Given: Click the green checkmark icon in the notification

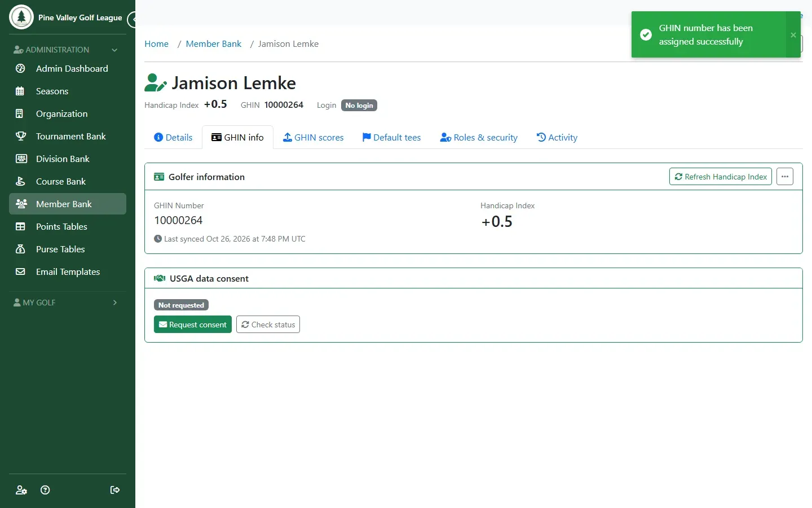Looking at the screenshot, I should [646, 35].
